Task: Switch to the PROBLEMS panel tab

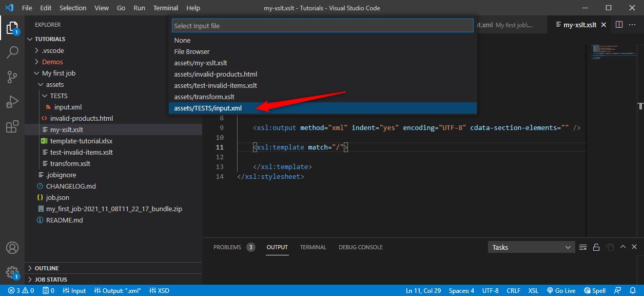Action: click(x=234, y=247)
